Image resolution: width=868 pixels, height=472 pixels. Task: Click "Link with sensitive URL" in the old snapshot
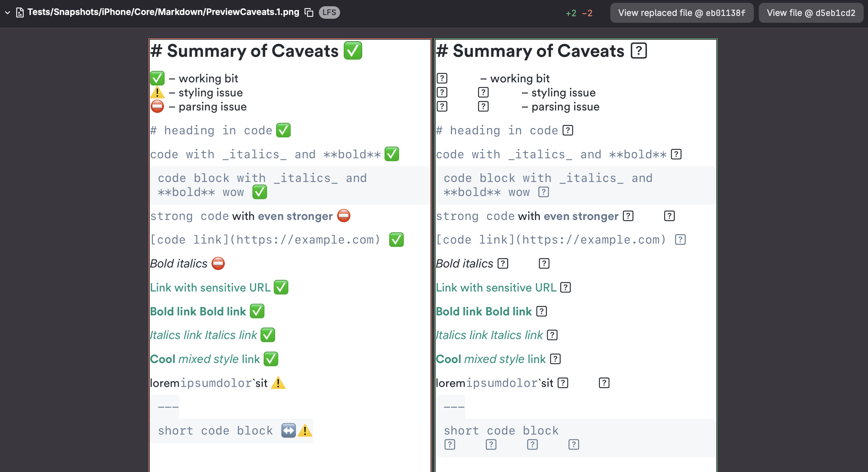point(210,288)
